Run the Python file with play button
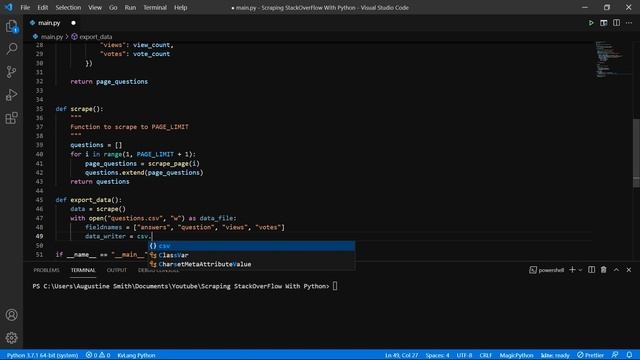 pyautogui.click(x=591, y=23)
